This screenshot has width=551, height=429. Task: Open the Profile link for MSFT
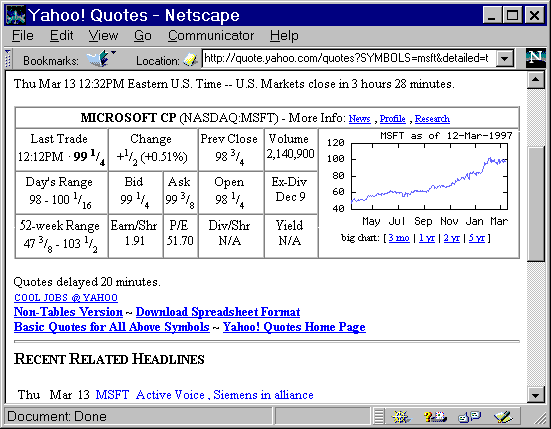[393, 119]
